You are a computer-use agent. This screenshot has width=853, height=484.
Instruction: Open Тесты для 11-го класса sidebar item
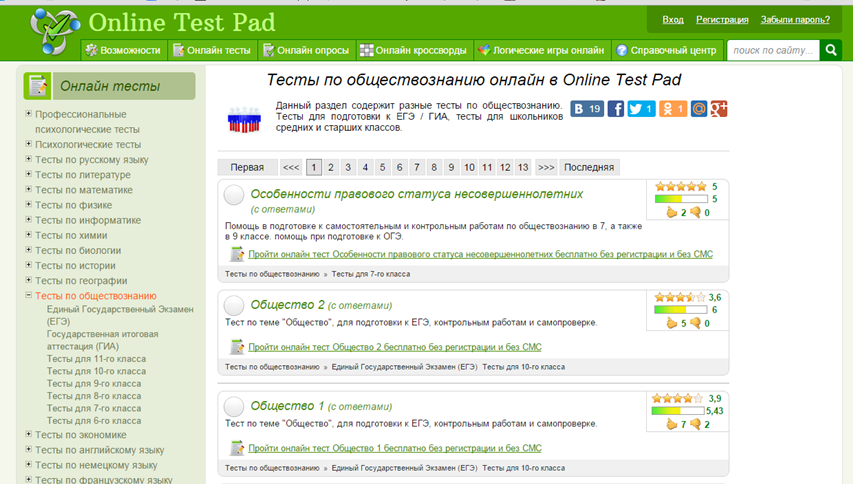point(96,359)
